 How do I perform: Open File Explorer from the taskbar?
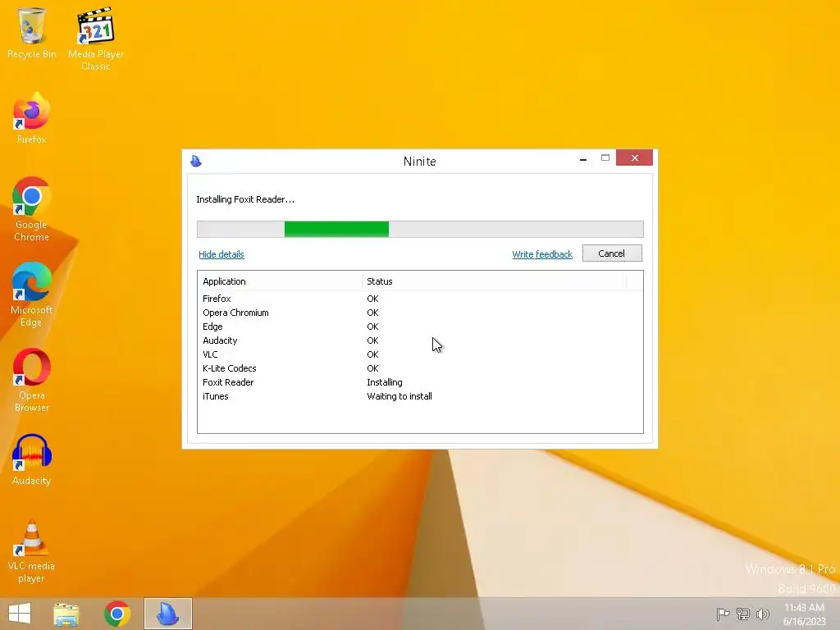tap(66, 614)
